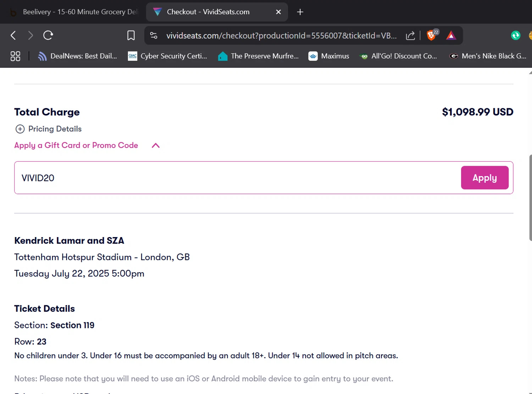Click the Section 119 text

pyautogui.click(x=72, y=325)
